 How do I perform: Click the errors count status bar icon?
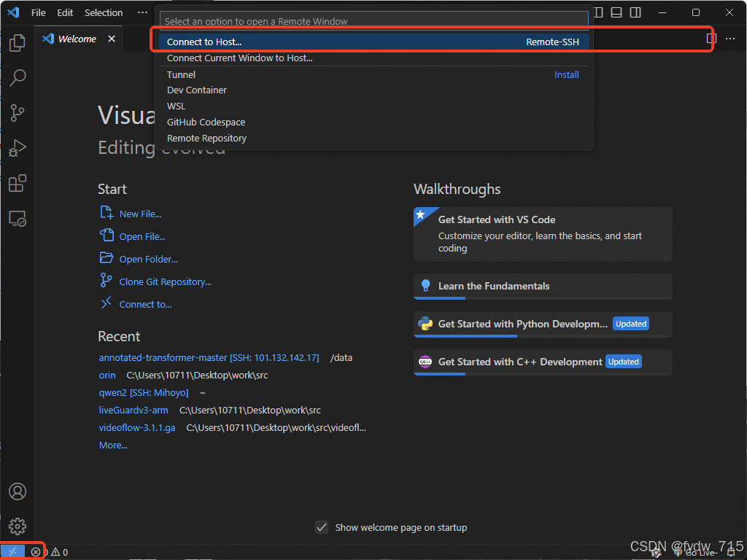pos(36,552)
